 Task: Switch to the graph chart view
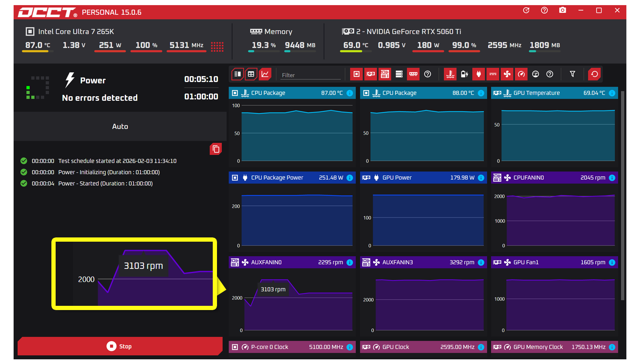(265, 74)
